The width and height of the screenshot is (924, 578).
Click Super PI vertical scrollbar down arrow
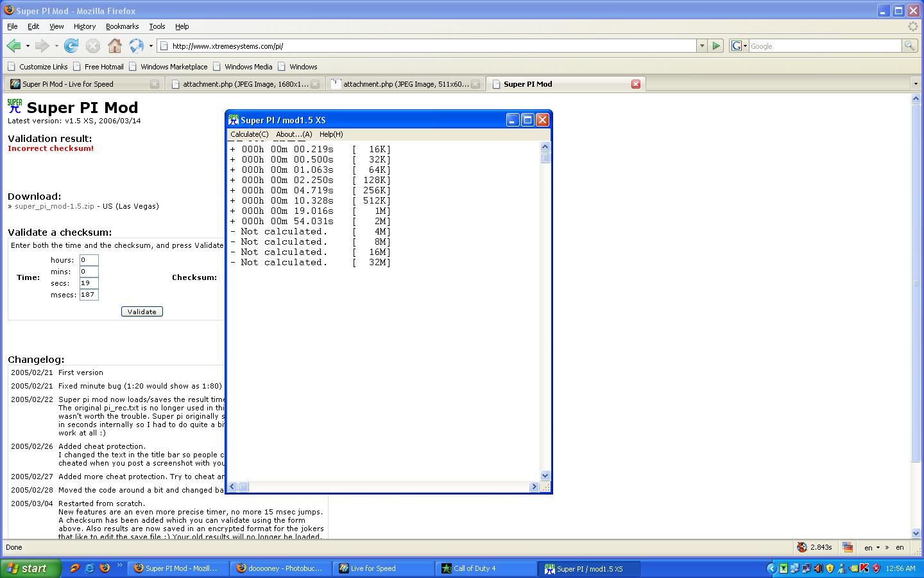click(545, 476)
